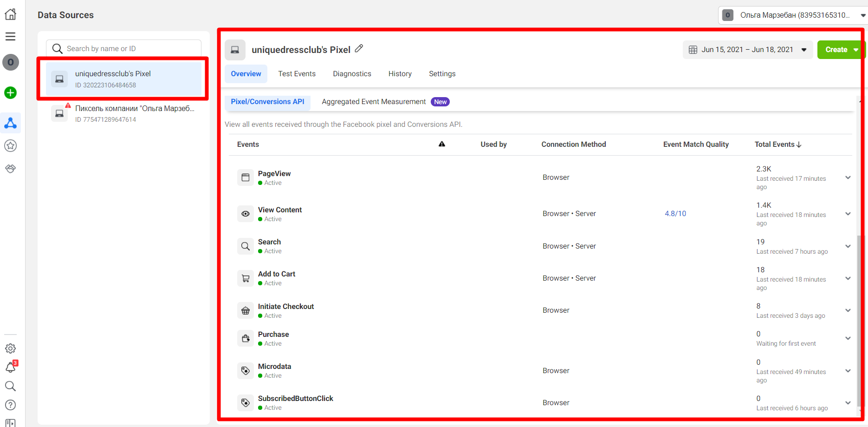Click the 4.8/10 match quality link
Image resolution: width=868 pixels, height=427 pixels.
pyautogui.click(x=675, y=214)
